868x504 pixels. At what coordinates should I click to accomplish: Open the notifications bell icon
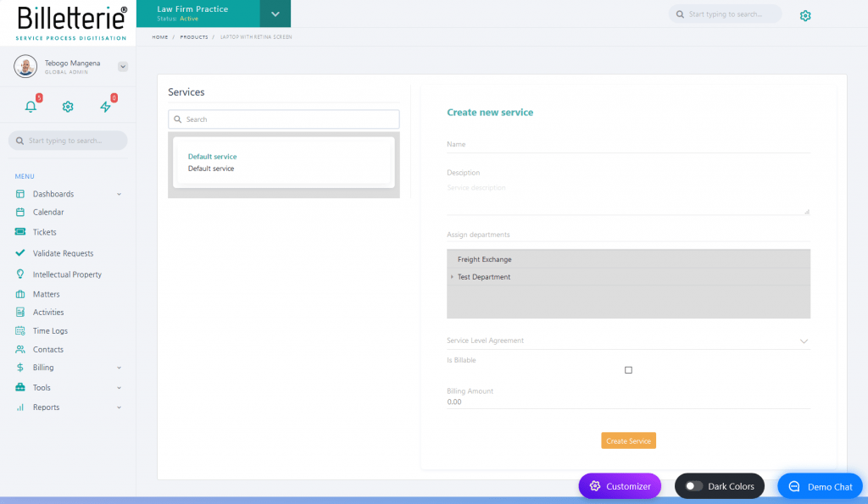(x=31, y=106)
